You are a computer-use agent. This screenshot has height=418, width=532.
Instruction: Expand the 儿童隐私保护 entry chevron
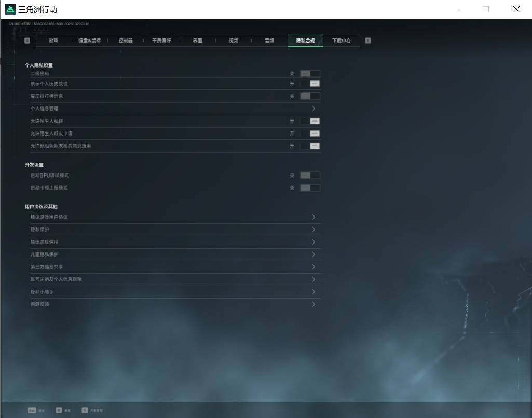313,254
